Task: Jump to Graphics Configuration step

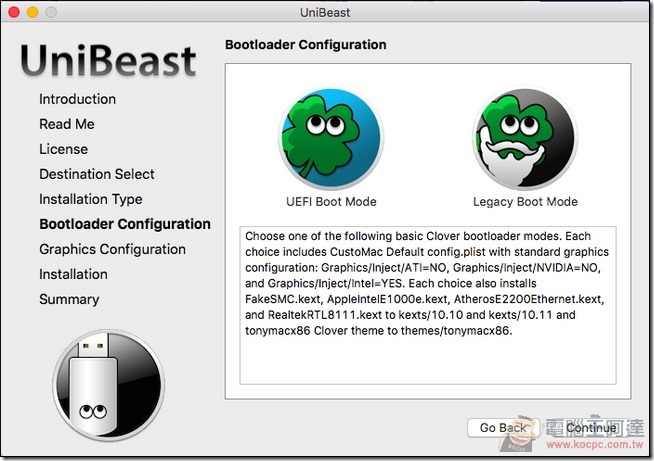Action: click(112, 249)
